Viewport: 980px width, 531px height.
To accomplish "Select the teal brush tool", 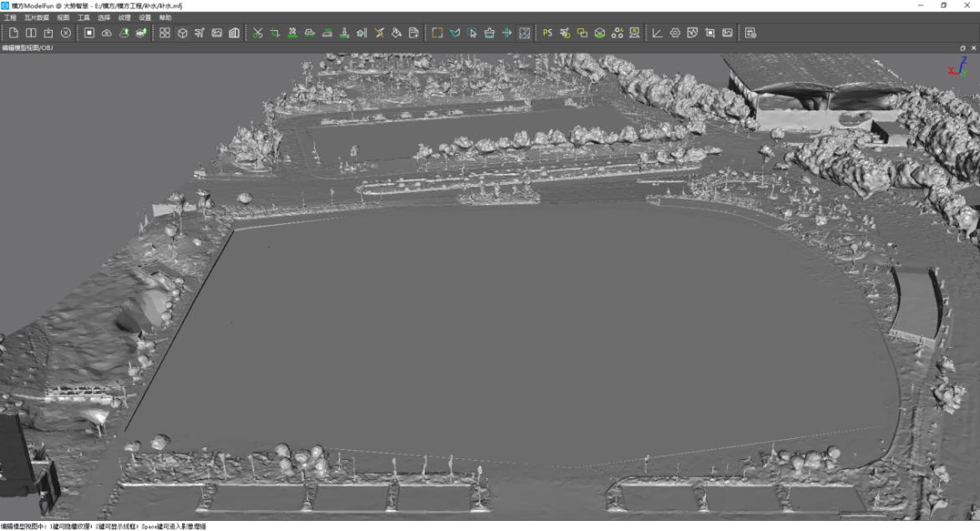I will coord(490,33).
